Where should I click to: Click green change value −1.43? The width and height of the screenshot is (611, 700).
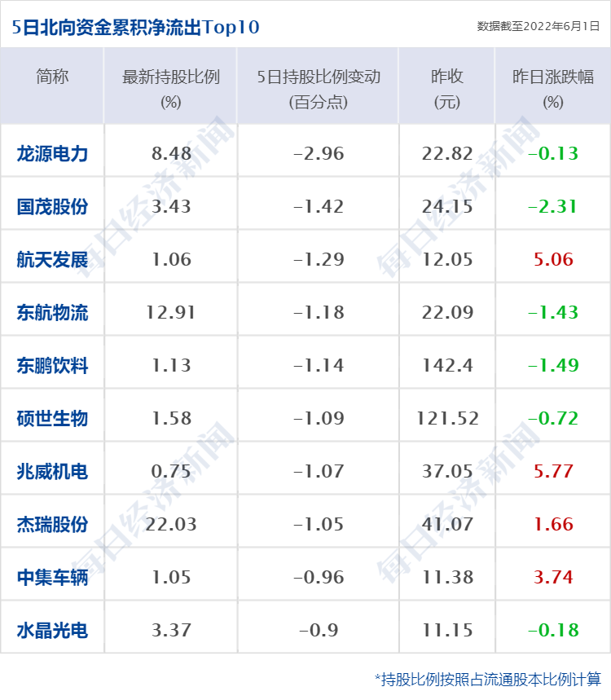[x=553, y=312]
